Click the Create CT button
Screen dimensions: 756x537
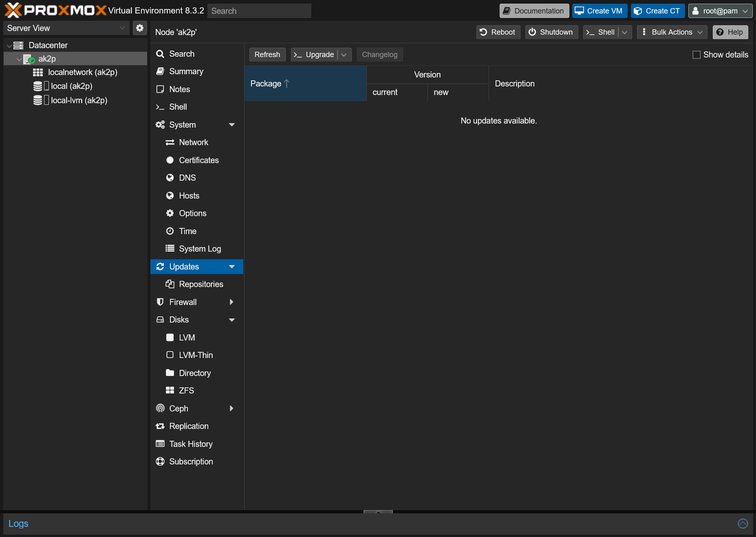click(658, 11)
